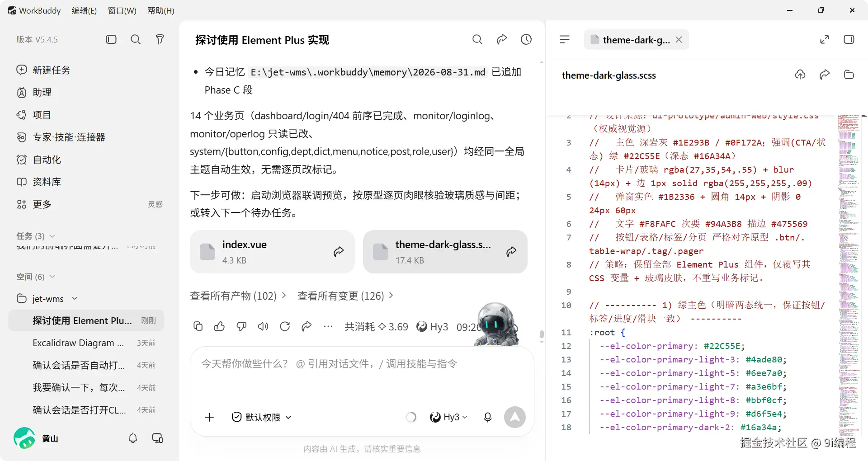Open file list hamburger icon in preview
Viewport: 868px width, 461px height.
[x=565, y=40]
